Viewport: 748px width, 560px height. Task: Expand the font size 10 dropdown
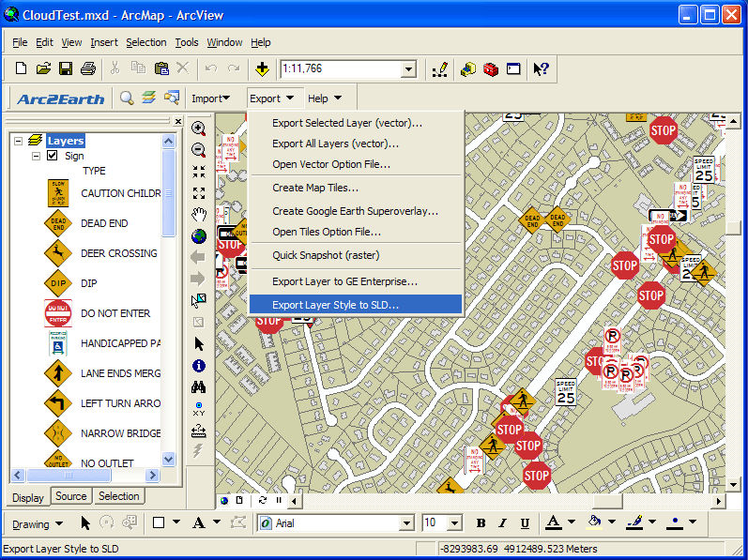[x=454, y=523]
